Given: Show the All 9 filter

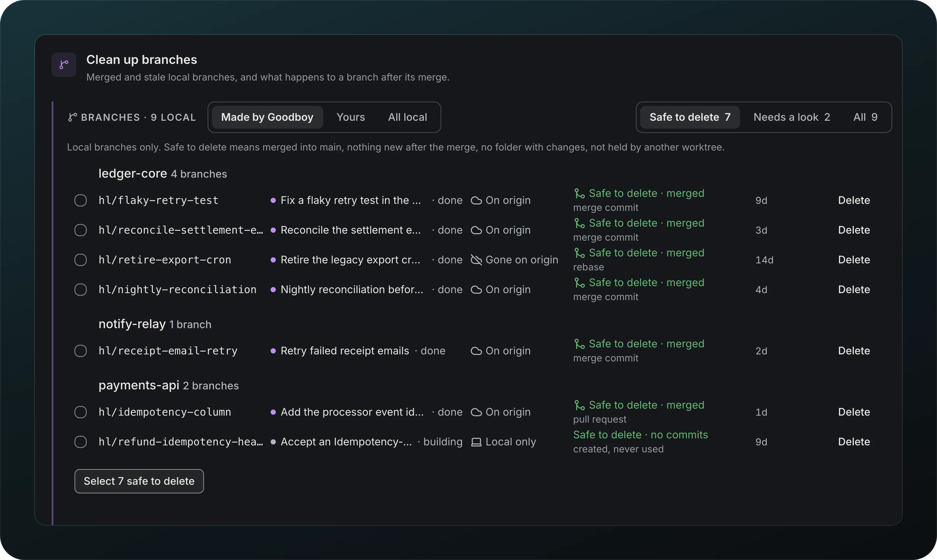Looking at the screenshot, I should 865,117.
